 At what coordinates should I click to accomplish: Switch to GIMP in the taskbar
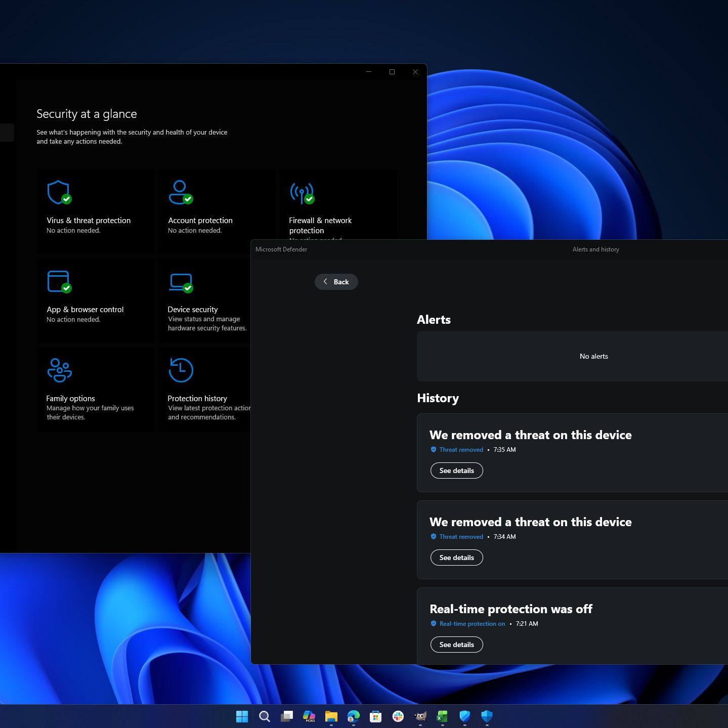click(420, 716)
